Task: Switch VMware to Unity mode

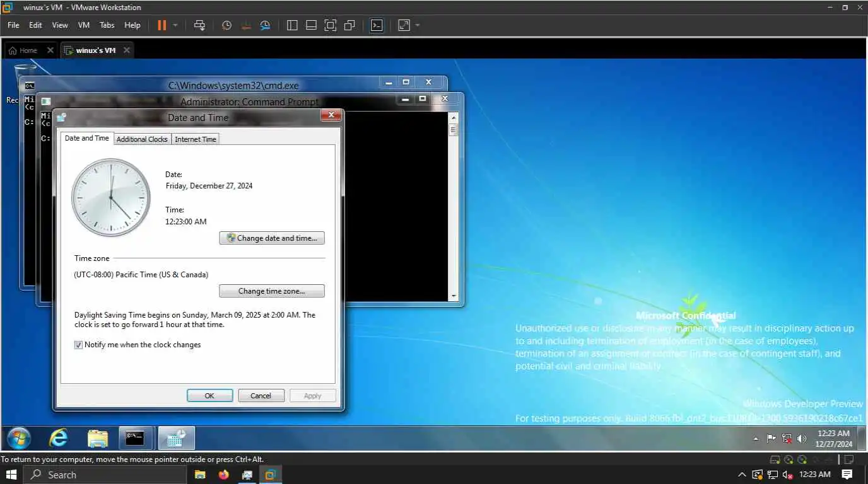Action: [x=349, y=25]
